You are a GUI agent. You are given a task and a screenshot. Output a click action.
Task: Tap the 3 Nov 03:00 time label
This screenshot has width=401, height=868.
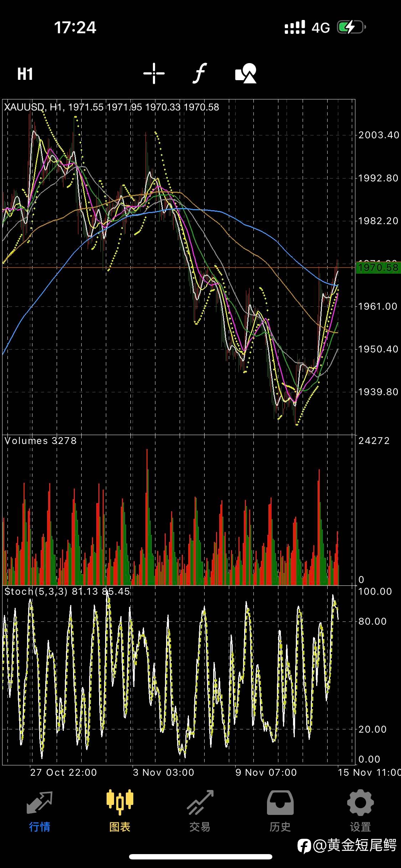click(164, 773)
